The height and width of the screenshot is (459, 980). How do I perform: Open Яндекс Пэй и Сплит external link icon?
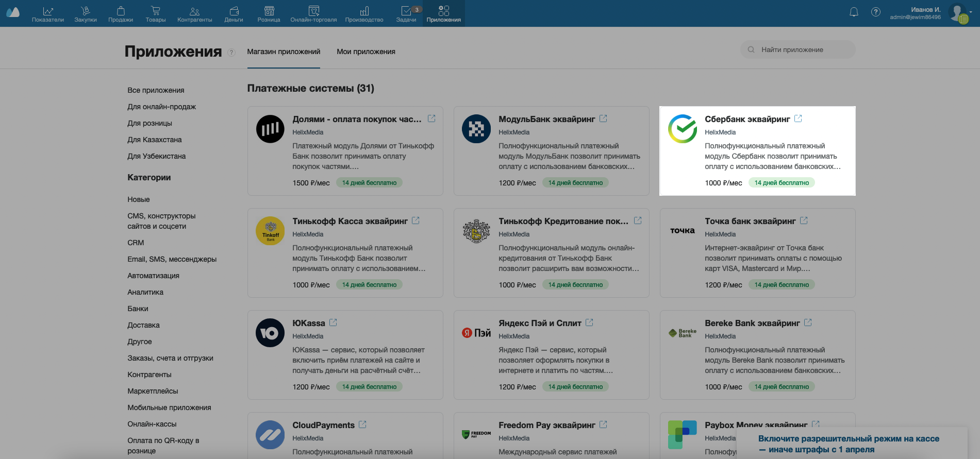[x=589, y=322]
